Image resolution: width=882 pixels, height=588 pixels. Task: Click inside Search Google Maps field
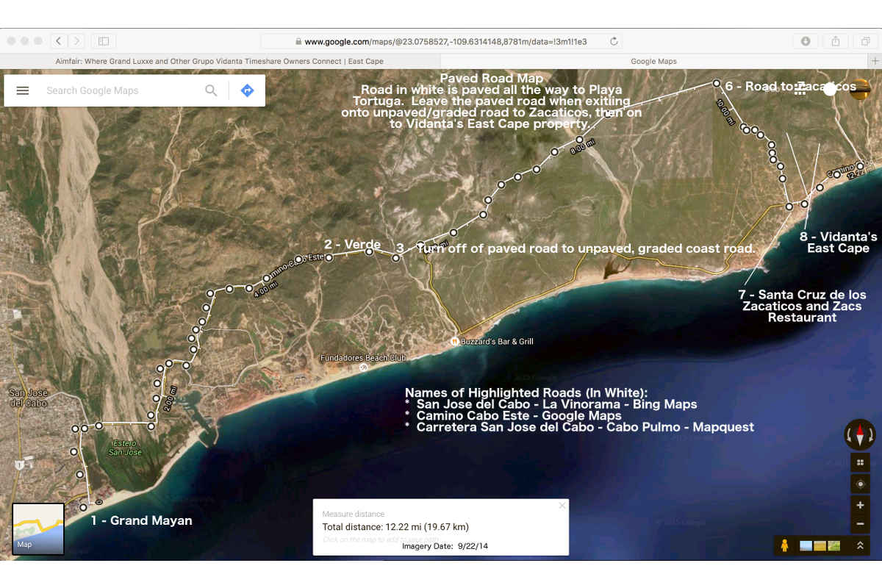118,90
